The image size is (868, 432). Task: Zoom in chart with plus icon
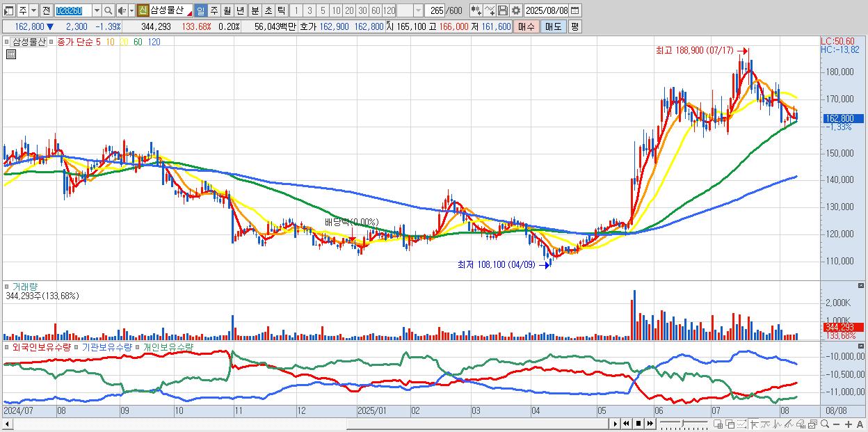[x=848, y=424]
